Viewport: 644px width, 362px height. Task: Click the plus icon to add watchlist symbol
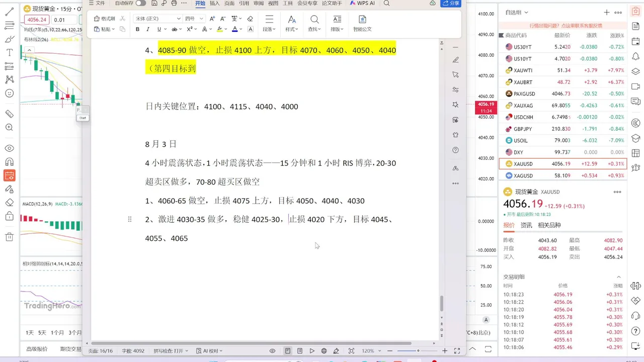pos(607,12)
